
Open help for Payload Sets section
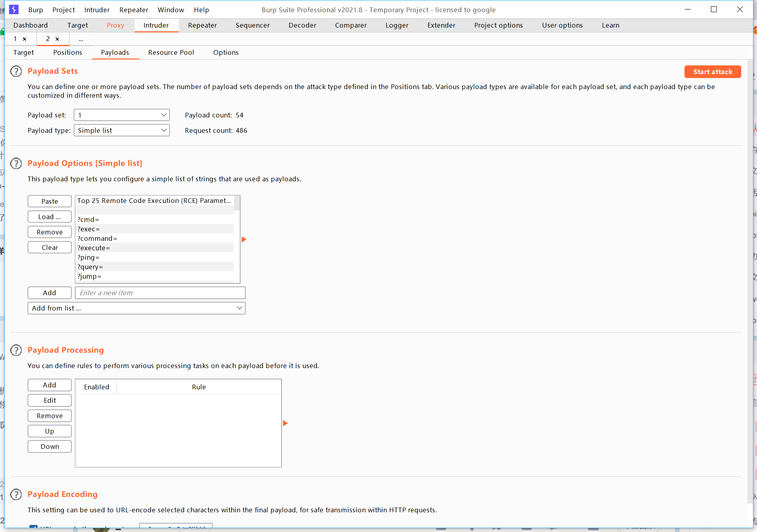point(16,71)
